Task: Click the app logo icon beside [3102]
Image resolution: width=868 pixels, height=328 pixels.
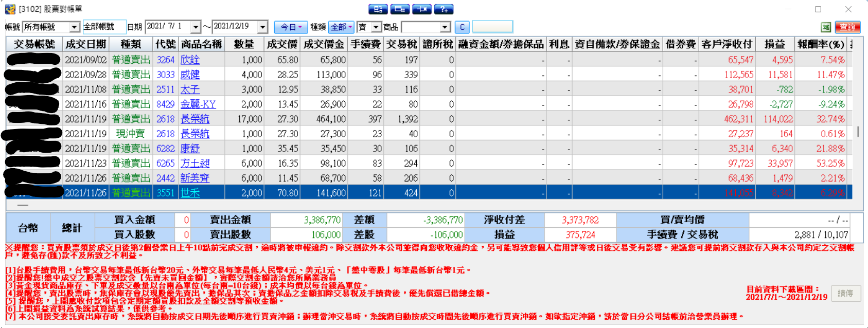Action: 10,9
